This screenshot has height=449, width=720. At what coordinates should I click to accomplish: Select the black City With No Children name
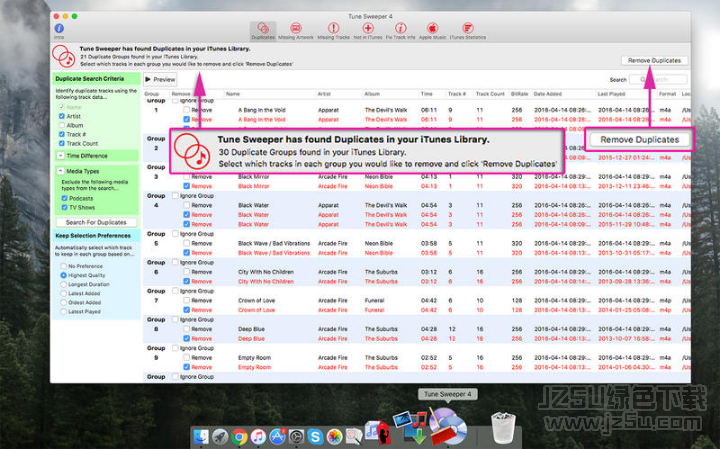click(x=265, y=272)
